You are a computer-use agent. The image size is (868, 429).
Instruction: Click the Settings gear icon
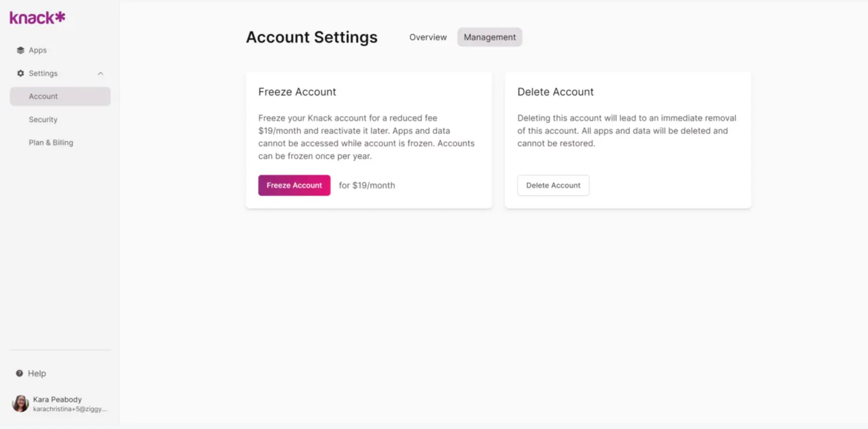pos(21,73)
